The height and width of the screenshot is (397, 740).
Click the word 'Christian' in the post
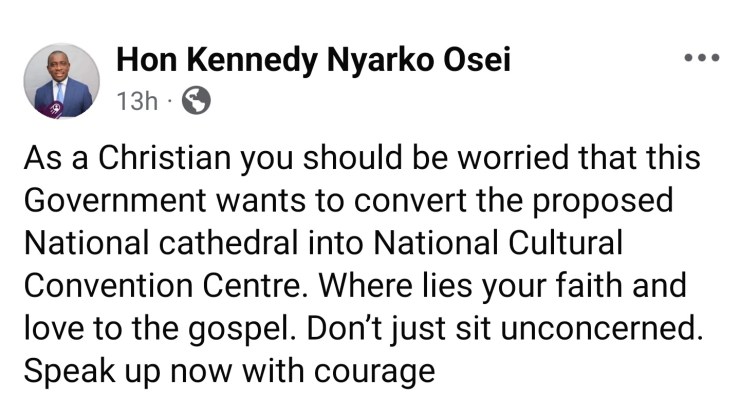pos(164,157)
